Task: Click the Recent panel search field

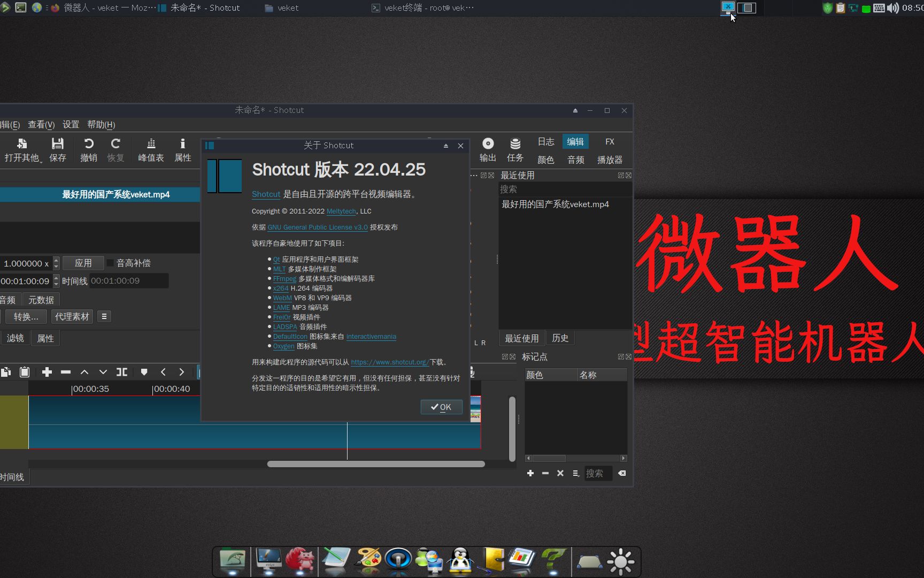Action: pos(565,189)
